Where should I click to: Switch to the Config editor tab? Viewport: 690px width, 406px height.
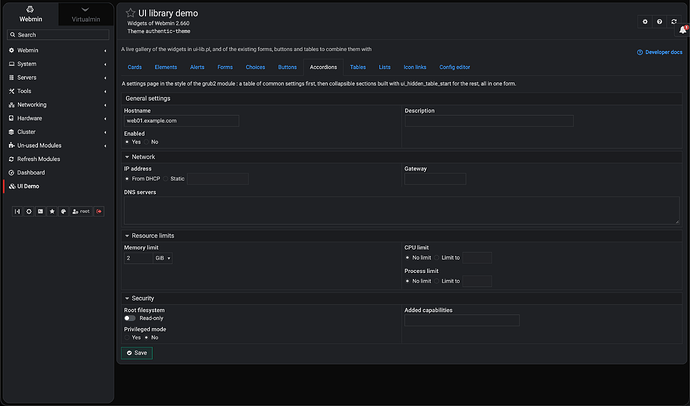pyautogui.click(x=455, y=67)
